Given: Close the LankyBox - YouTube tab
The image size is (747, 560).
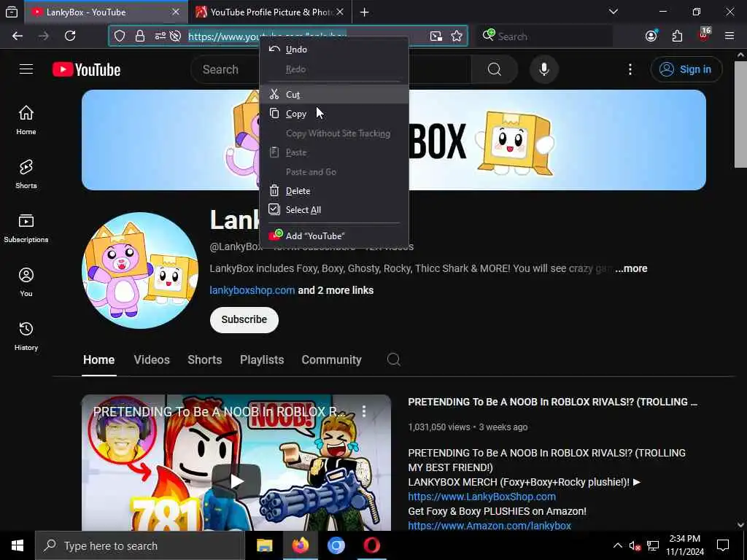Looking at the screenshot, I should pyautogui.click(x=176, y=12).
